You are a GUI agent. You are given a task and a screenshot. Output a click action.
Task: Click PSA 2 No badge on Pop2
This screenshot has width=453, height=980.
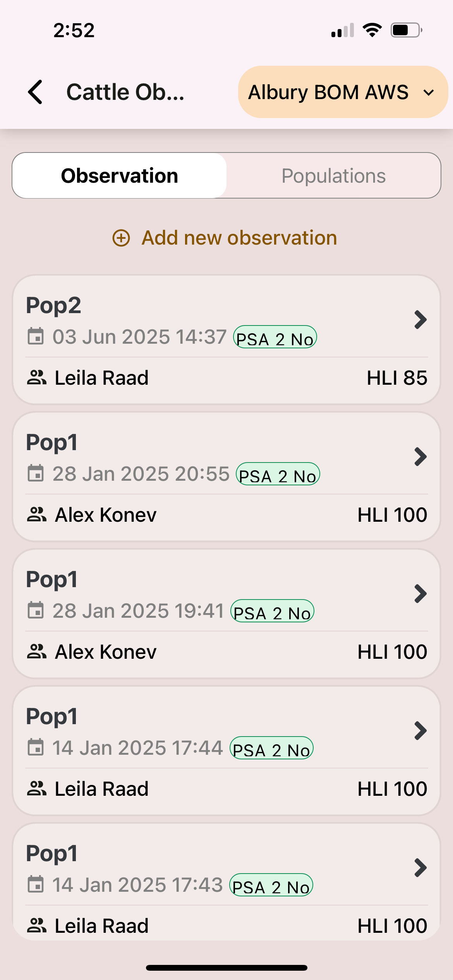click(x=275, y=338)
